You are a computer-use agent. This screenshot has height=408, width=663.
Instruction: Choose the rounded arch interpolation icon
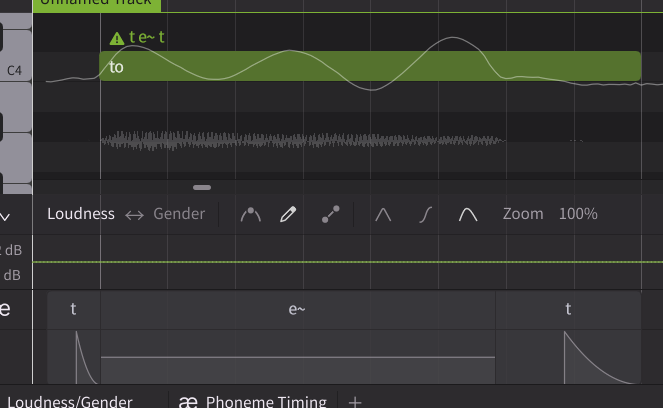pos(468,214)
